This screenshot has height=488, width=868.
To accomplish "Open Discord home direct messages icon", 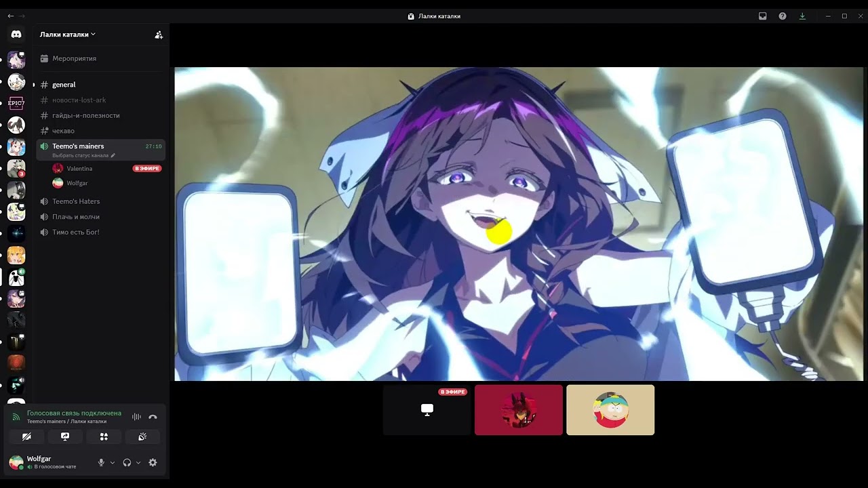I will [16, 34].
